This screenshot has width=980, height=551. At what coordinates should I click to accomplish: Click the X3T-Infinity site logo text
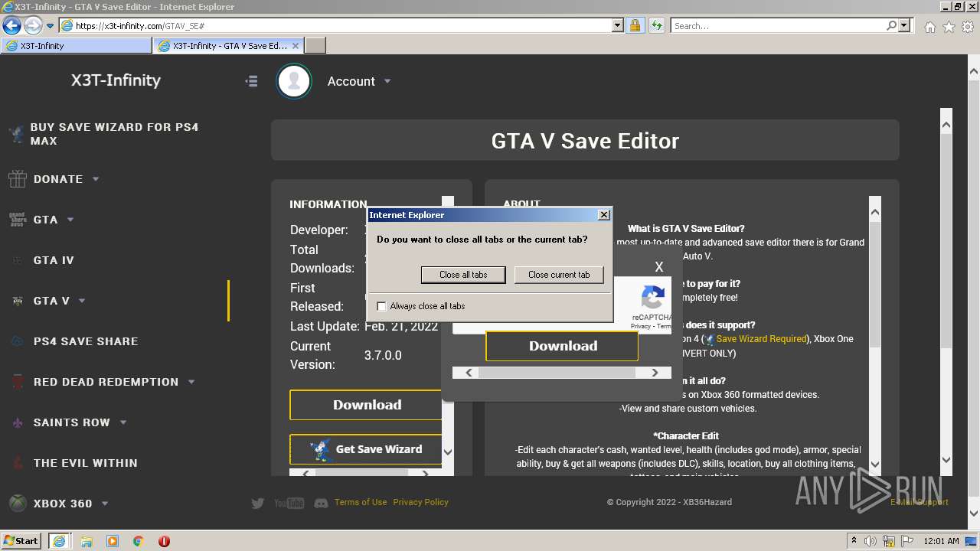coord(116,80)
